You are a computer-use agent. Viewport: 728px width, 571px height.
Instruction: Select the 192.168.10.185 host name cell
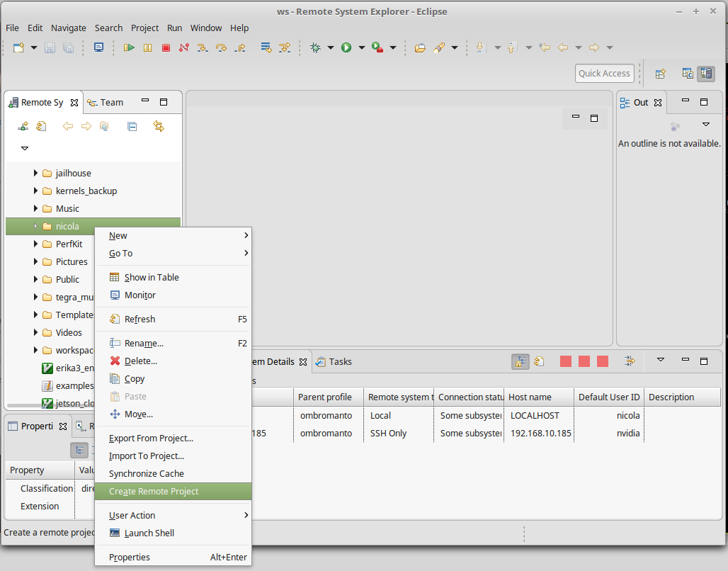pyautogui.click(x=540, y=434)
